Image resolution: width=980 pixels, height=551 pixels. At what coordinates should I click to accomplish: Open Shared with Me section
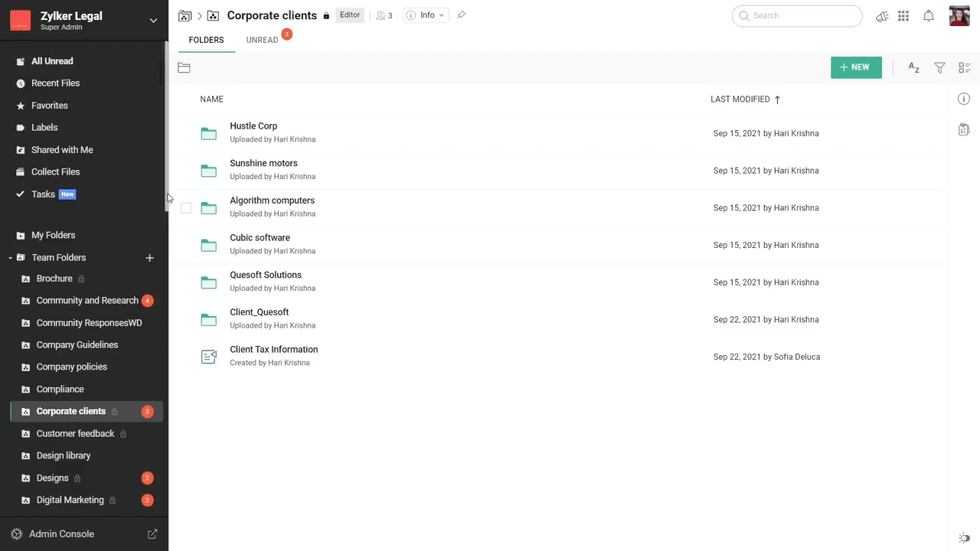click(x=62, y=150)
